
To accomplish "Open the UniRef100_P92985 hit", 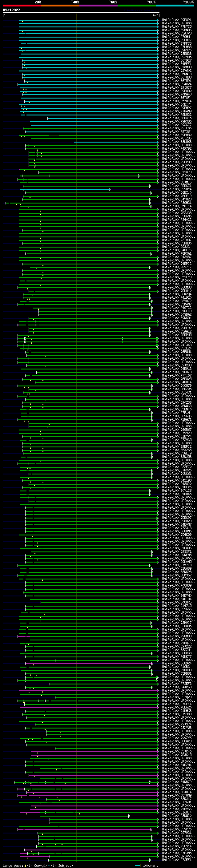I will pyautogui.click(x=177, y=57).
